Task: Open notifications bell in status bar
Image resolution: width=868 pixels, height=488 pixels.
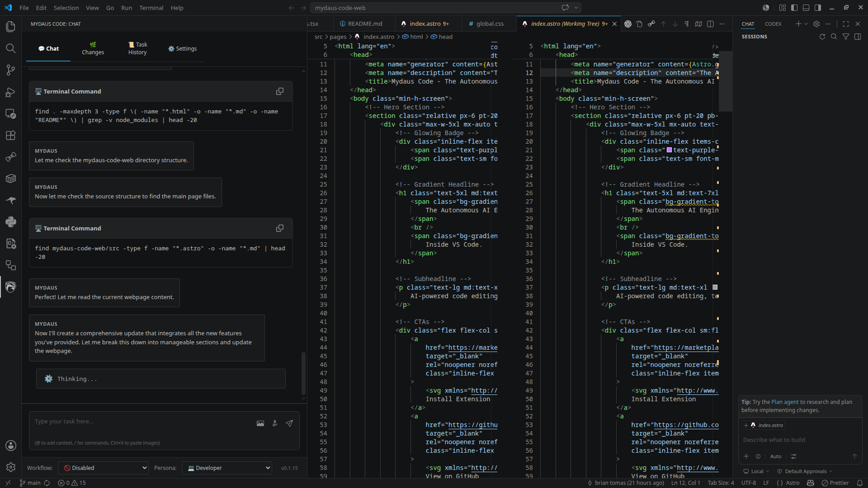Action: [x=860, y=483]
